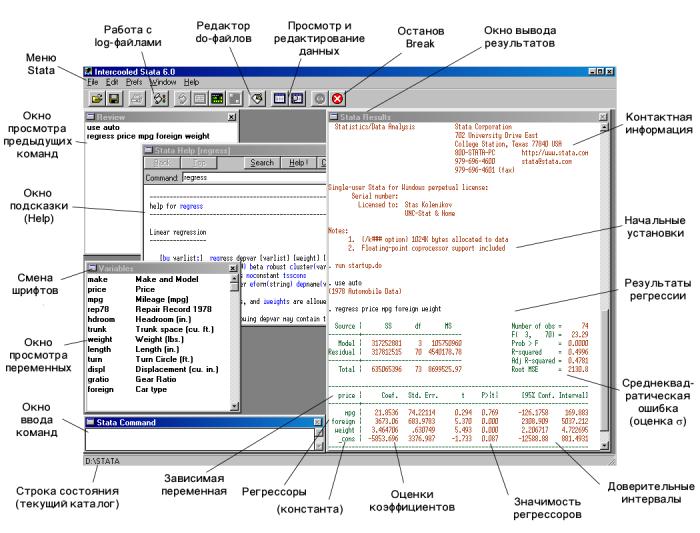Image resolution: width=700 pixels, height=533 pixels.
Task: Close the Stata Results window
Action: (x=603, y=117)
